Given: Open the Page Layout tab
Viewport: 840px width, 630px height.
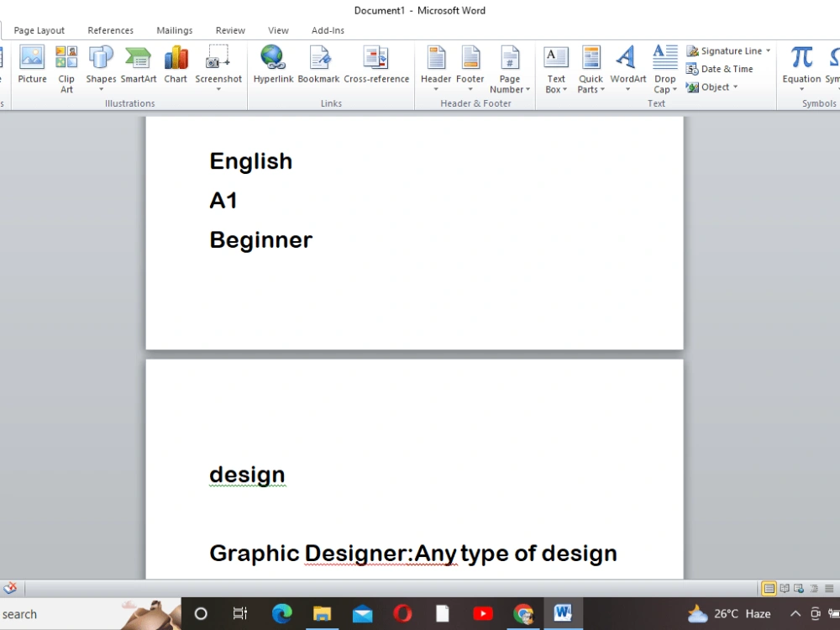Looking at the screenshot, I should point(39,30).
